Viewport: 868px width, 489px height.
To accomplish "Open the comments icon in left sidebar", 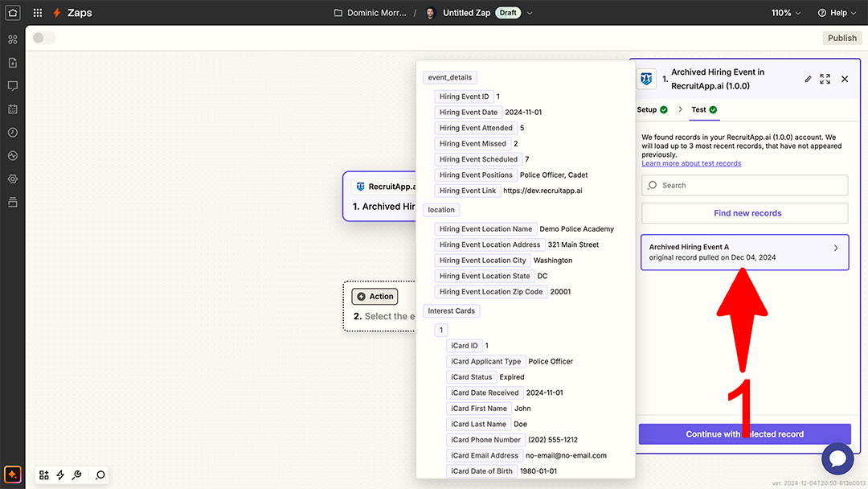I will (x=13, y=86).
